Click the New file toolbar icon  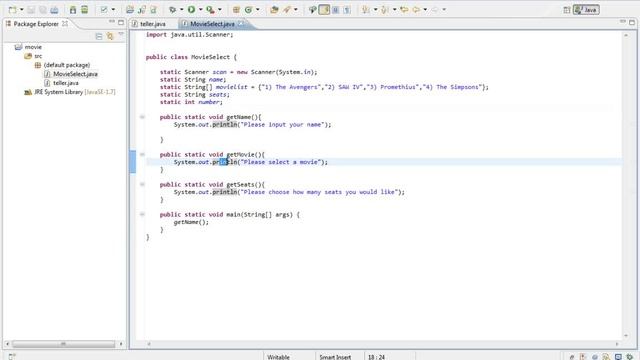click(13, 9)
